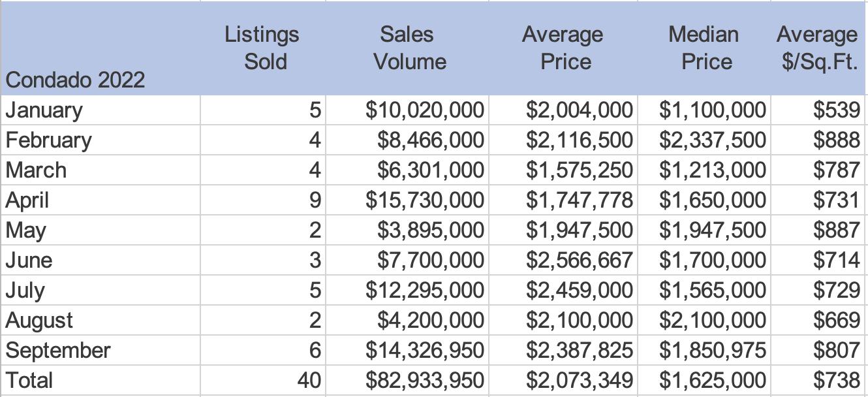Select July sales volume $12,295,000

[x=425, y=291]
